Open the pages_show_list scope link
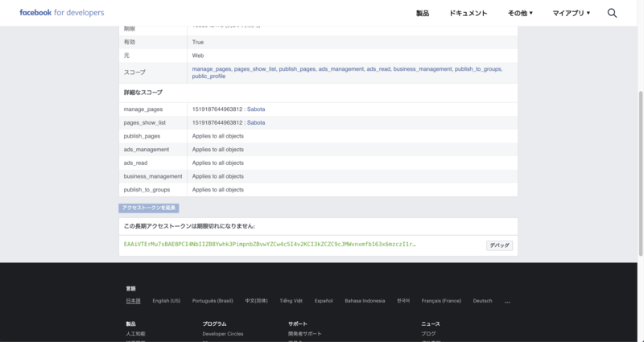644x342 pixels. pos(255,69)
